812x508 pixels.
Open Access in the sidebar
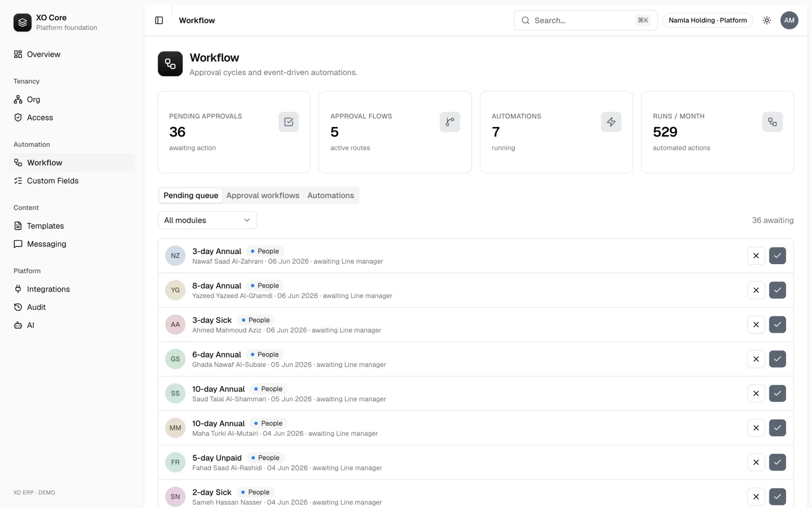[x=72, y=117]
